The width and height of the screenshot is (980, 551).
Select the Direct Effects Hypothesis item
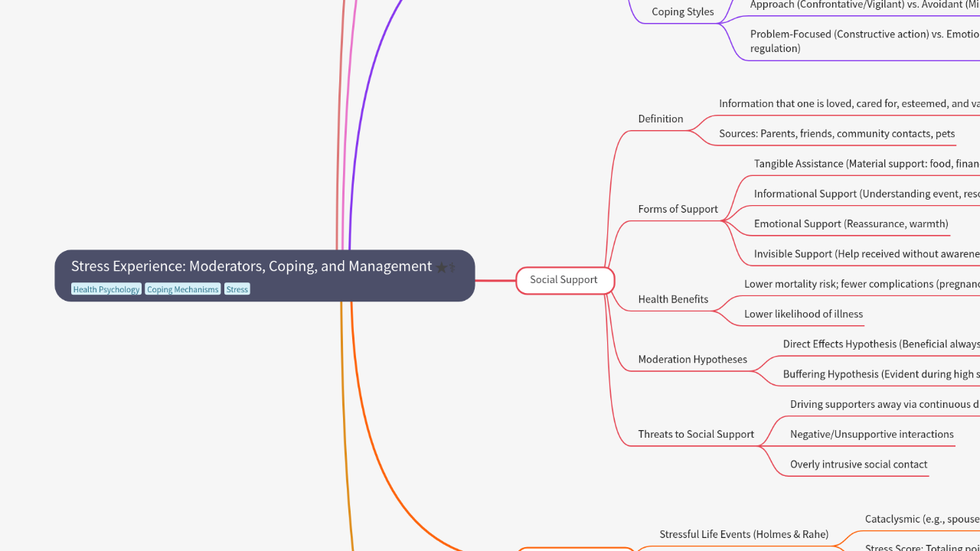(x=880, y=344)
